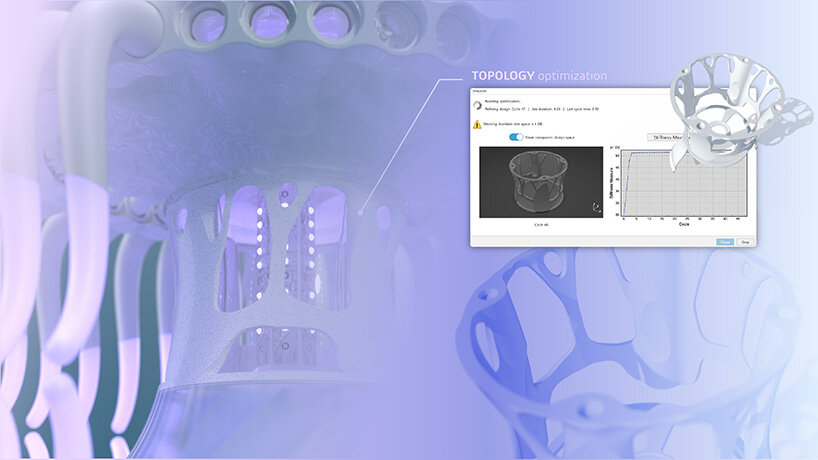
Task: Turn off Show transparent design space toggle
Action: [516, 137]
